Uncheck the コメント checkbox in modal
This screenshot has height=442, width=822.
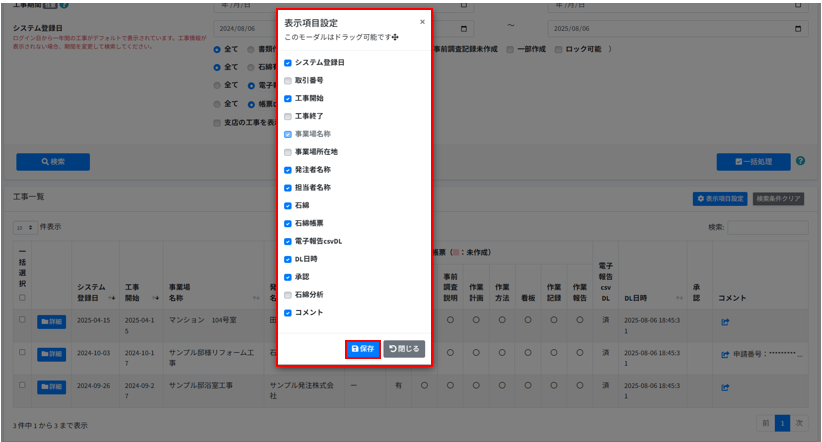[x=288, y=312]
